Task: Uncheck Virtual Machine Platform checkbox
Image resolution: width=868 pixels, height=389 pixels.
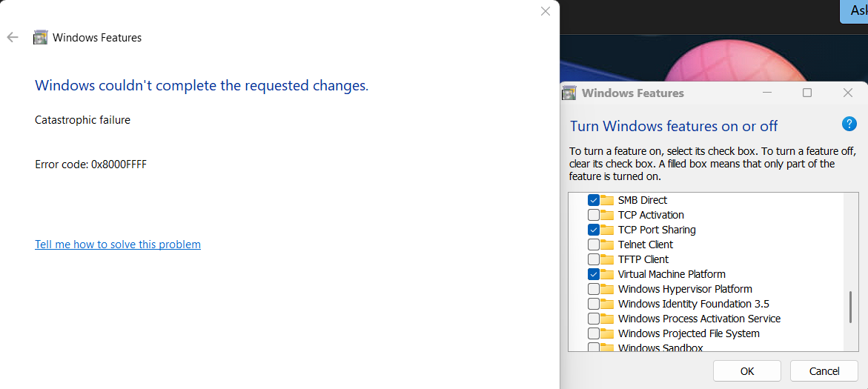Action: [594, 274]
